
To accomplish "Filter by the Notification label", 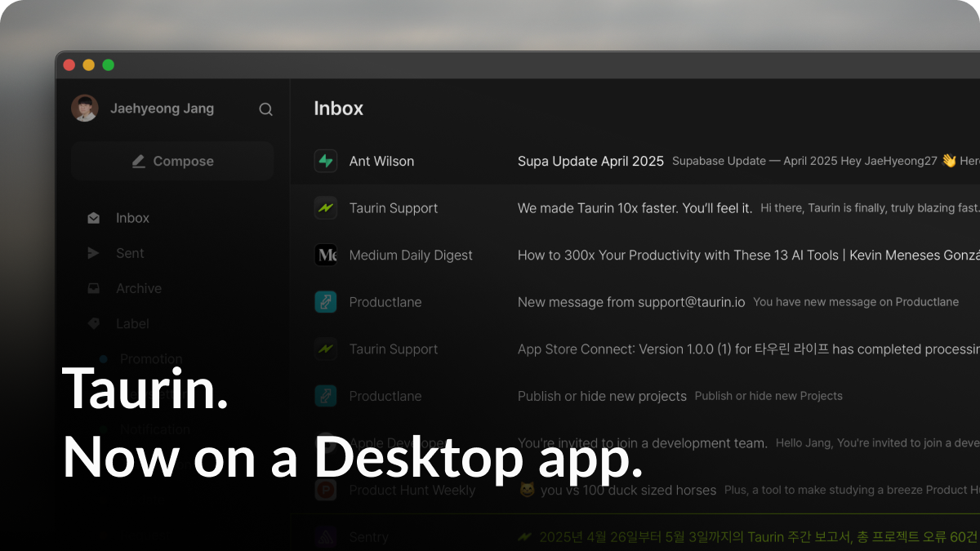I will pos(154,429).
